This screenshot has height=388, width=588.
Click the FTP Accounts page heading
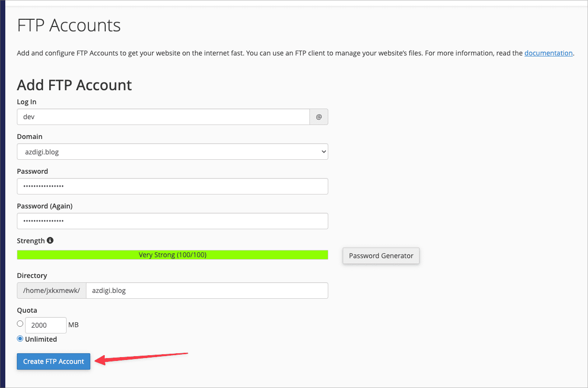pyautogui.click(x=69, y=26)
